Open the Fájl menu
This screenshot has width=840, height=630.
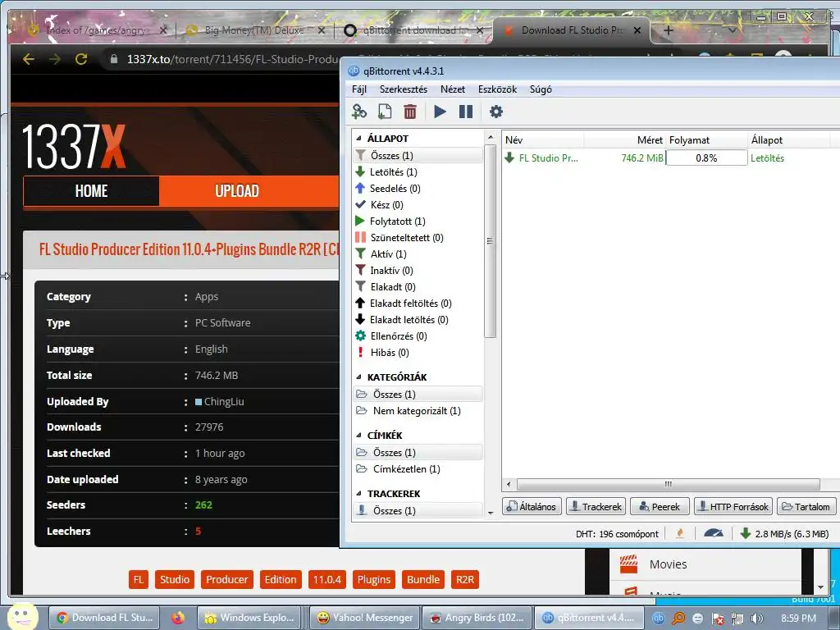point(359,89)
